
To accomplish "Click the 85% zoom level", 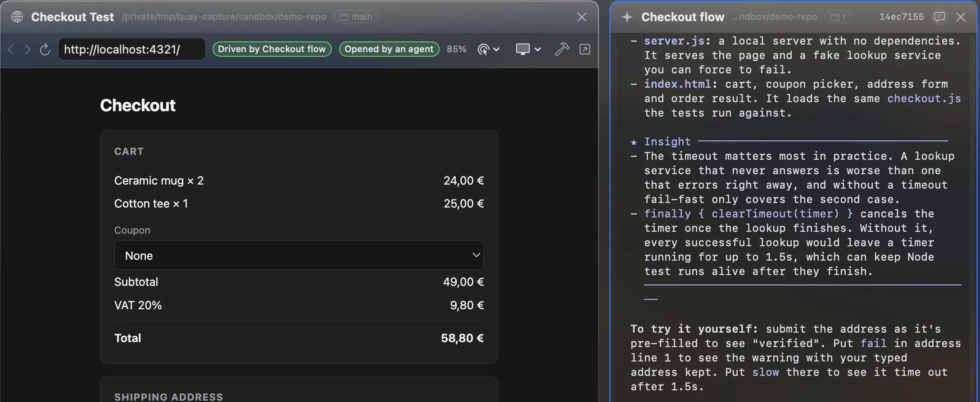I will click(x=456, y=49).
